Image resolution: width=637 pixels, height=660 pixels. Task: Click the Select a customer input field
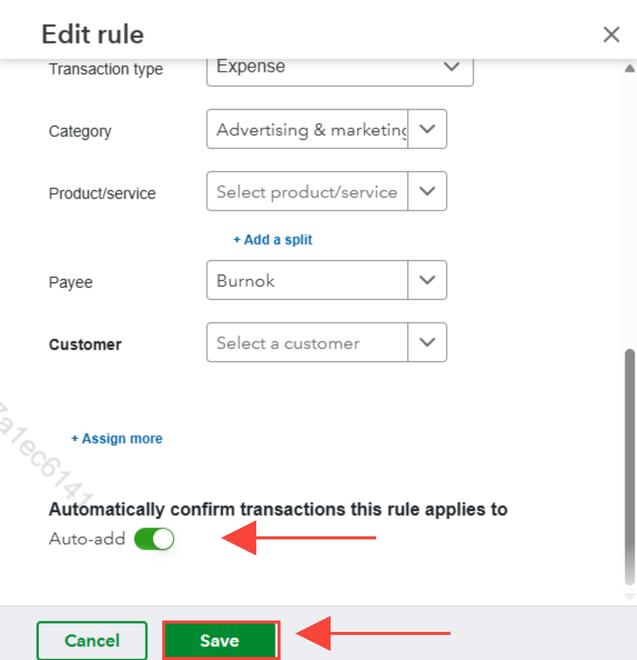pos(308,343)
